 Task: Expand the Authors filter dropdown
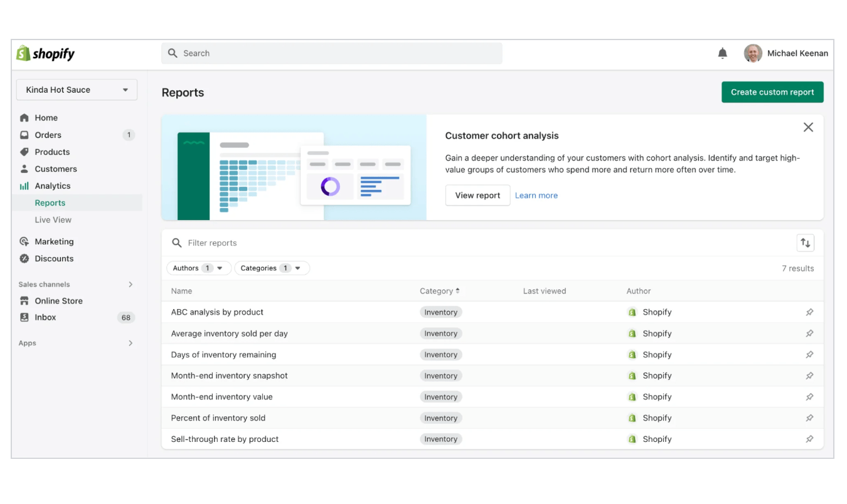[198, 268]
